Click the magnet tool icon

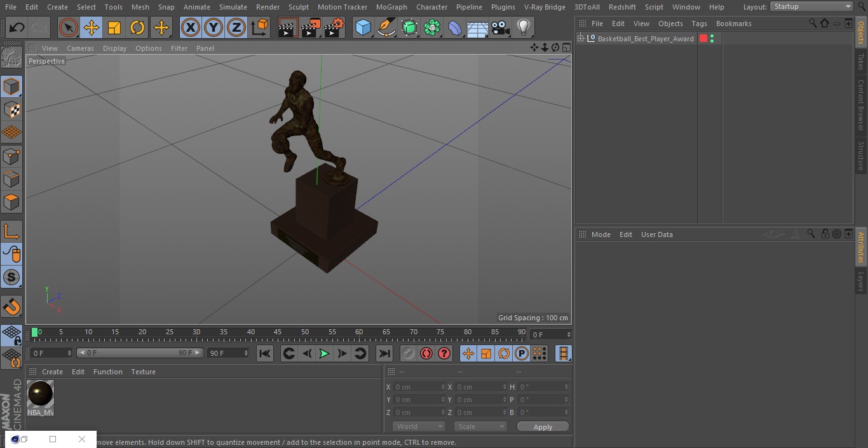11,307
